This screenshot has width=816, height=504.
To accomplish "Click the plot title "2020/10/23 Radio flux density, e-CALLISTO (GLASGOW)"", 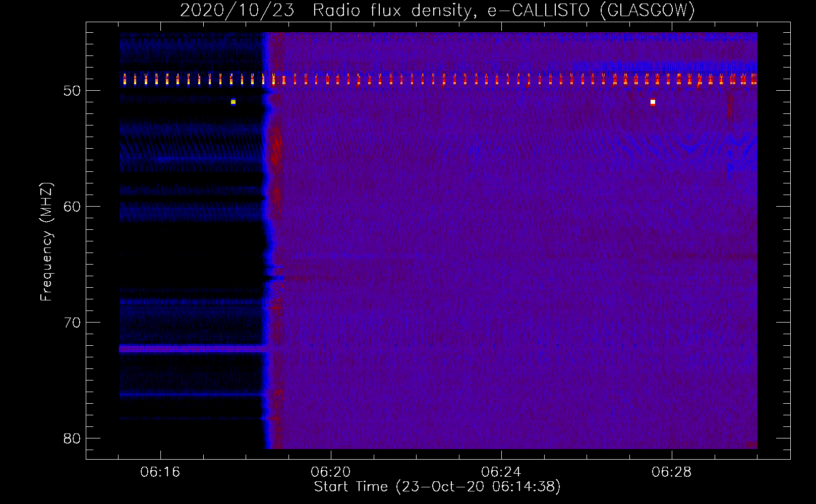I will coord(437,10).
